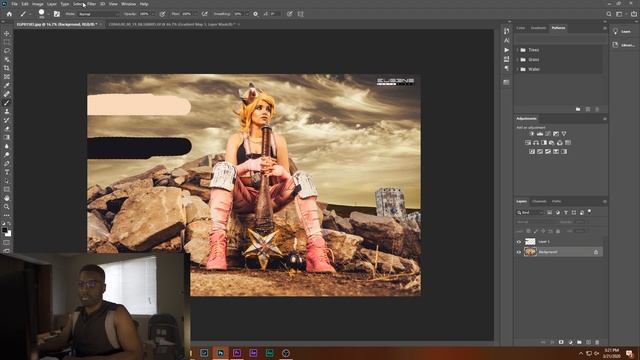The image size is (640, 360).
Task: Toggle layer filtering switch on or off
Action: [x=589, y=211]
